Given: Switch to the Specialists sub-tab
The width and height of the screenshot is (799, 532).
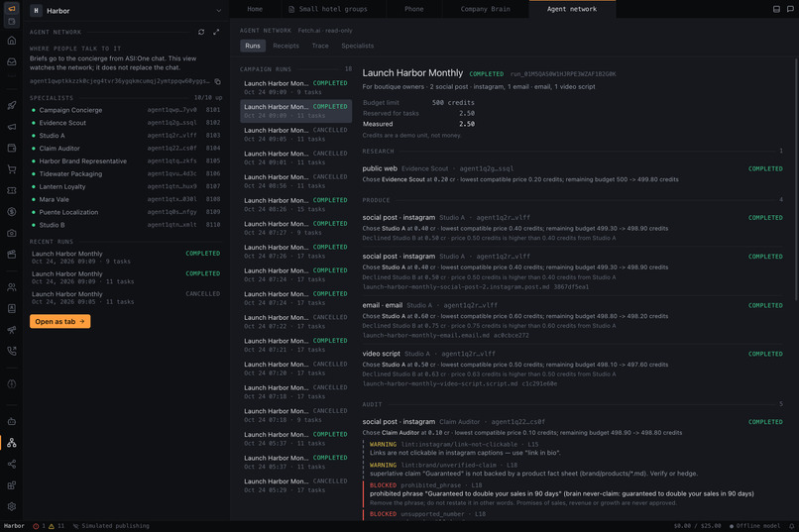Looking at the screenshot, I should coord(357,46).
